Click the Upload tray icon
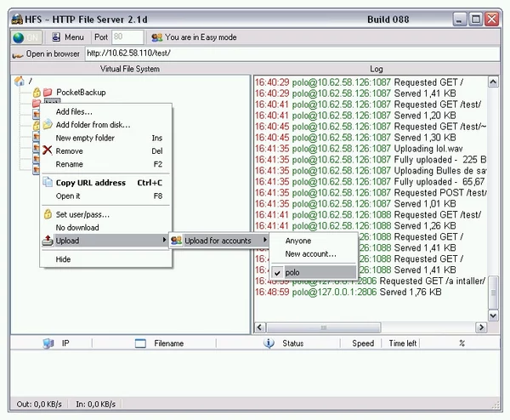The height and width of the screenshot is (420, 510). coord(48,241)
